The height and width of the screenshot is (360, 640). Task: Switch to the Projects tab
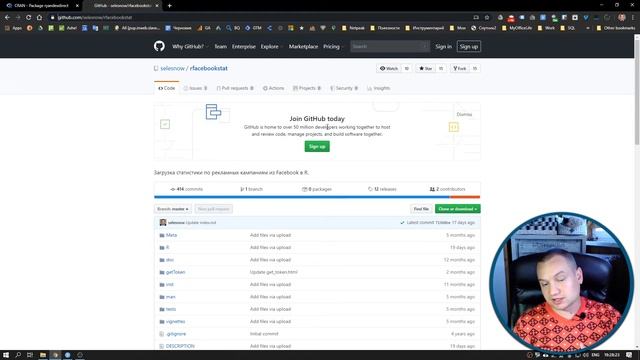pyautogui.click(x=307, y=88)
